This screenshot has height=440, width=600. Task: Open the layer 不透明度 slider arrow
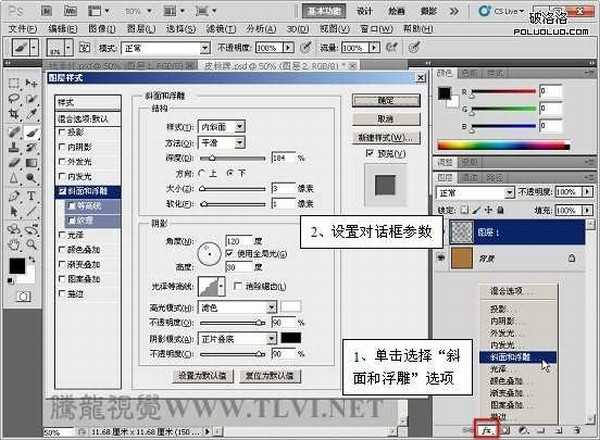[x=587, y=192]
